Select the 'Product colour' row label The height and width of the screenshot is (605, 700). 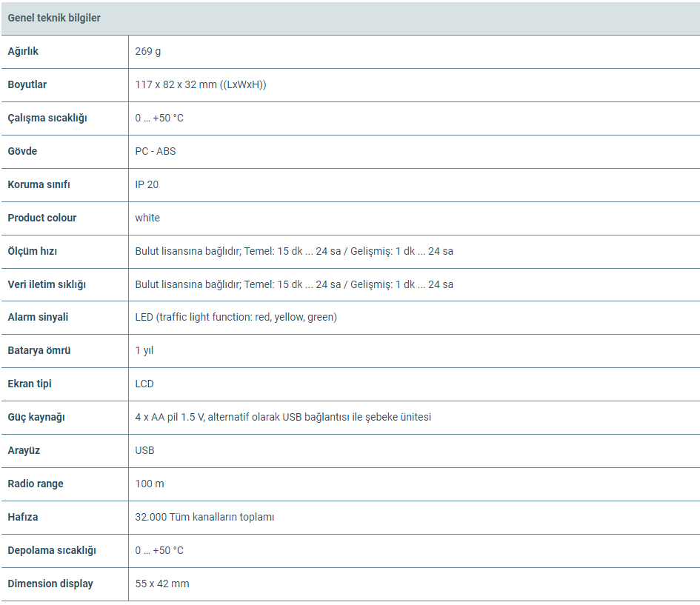[x=42, y=218]
